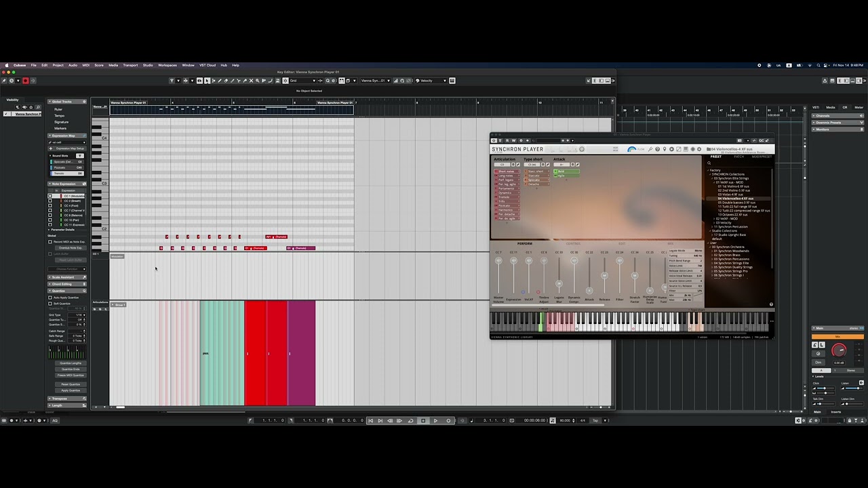The width and height of the screenshot is (868, 488).
Task: Open Grid Type 1/16 dropdown
Action: click(x=77, y=315)
